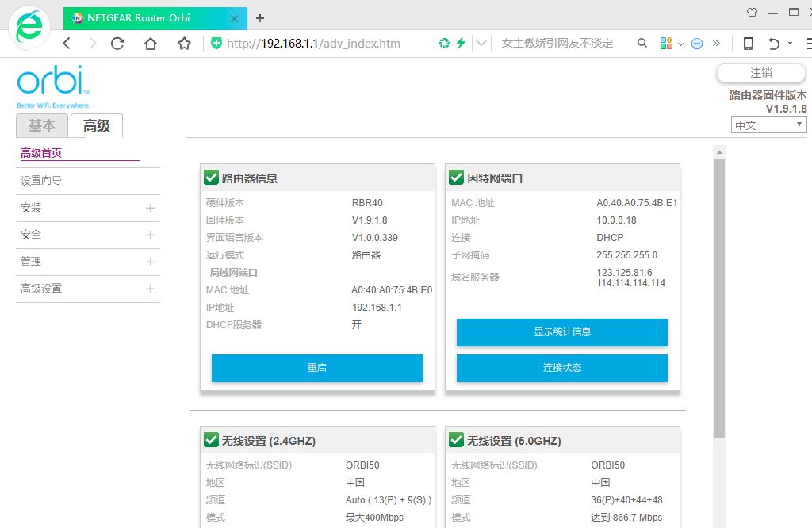Click the 5GHz channel value 36(P)+40+44+48
This screenshot has width=812, height=528.
(x=626, y=500)
